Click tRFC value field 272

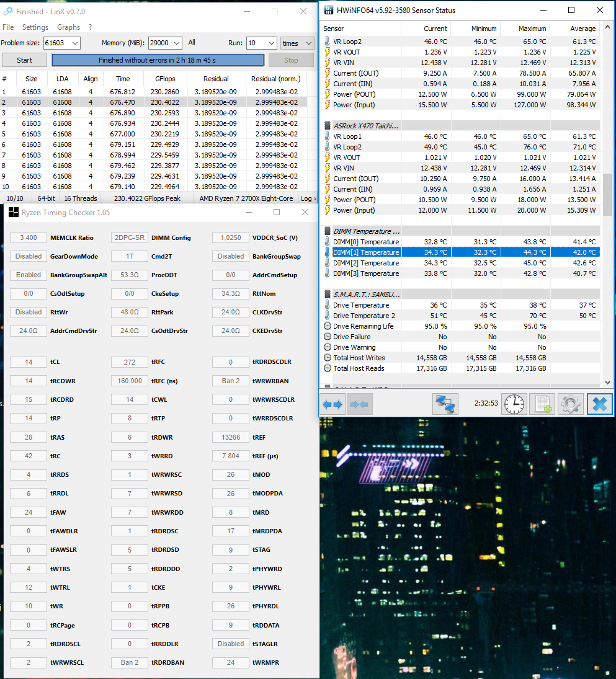click(130, 362)
